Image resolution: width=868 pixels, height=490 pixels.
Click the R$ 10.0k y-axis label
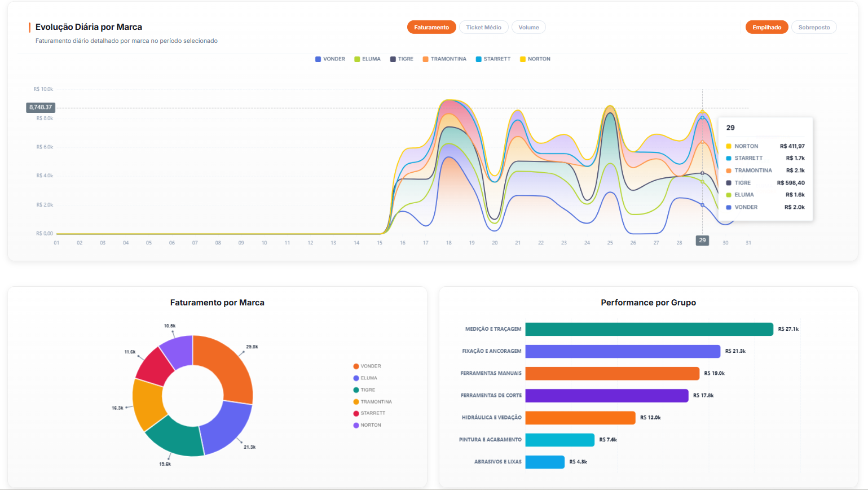click(x=43, y=89)
